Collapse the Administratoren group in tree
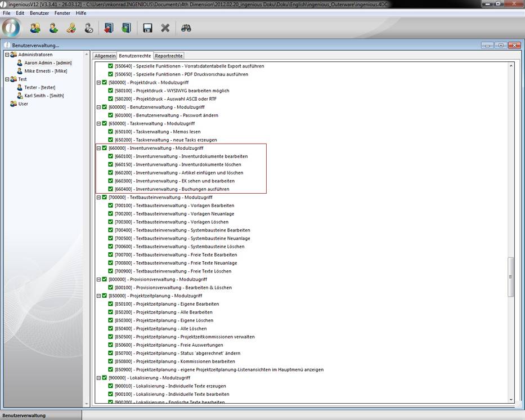 (7, 55)
